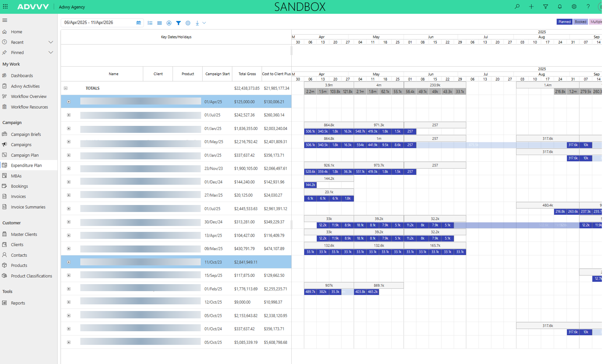Open the app launcher grid icon
This screenshot has height=364, width=603.
click(5, 7)
